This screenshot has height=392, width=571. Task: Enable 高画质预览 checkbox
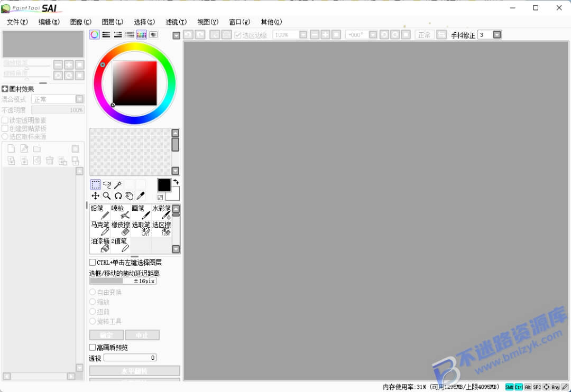coord(93,347)
